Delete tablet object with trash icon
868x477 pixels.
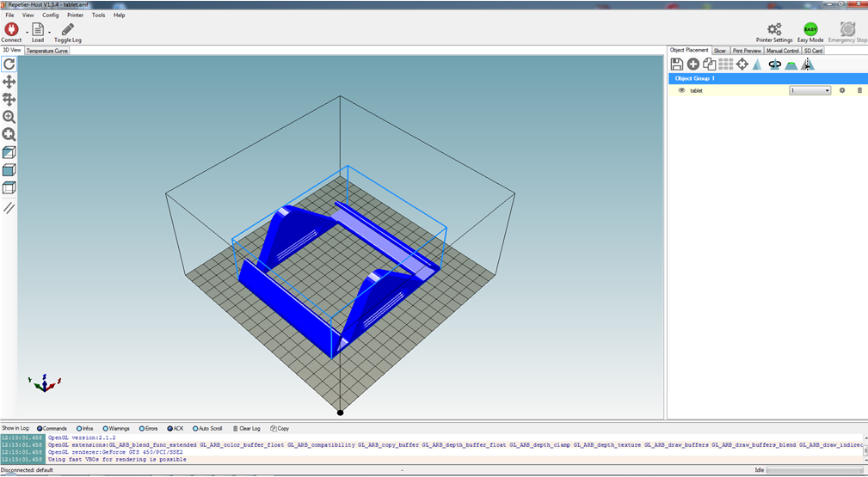click(859, 90)
